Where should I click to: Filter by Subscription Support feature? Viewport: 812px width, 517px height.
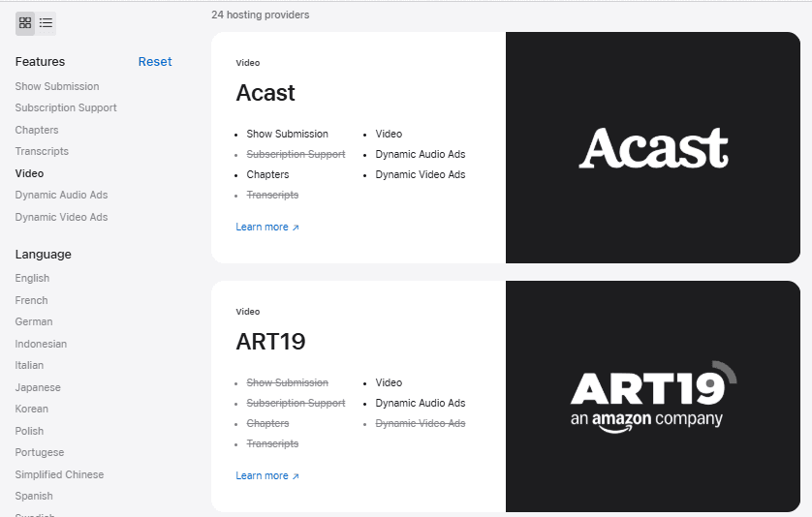66,107
